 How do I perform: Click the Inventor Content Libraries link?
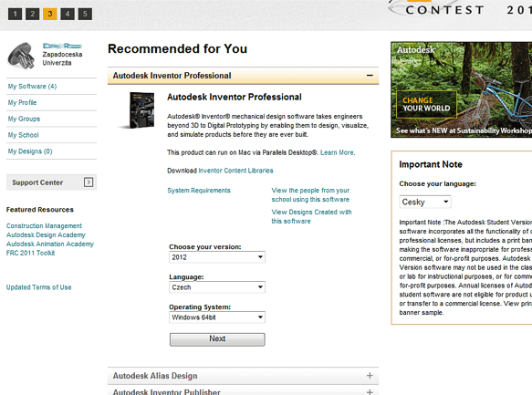(x=235, y=171)
